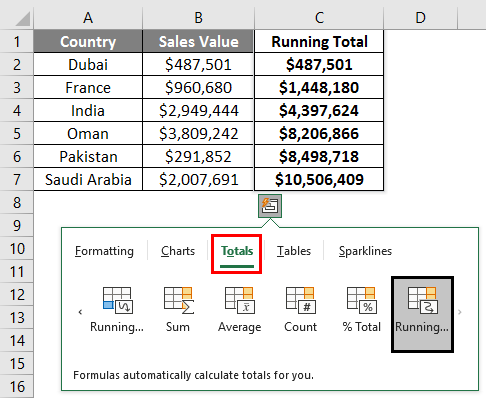Screen dimensions: 486x398
Task: Choose the Sum totals option
Action: (178, 310)
